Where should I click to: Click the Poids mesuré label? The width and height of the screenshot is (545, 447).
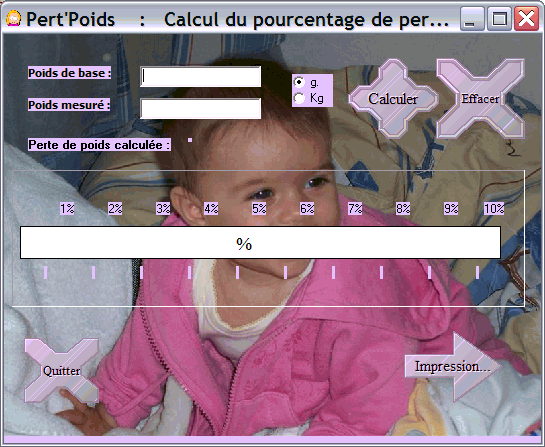[x=69, y=105]
